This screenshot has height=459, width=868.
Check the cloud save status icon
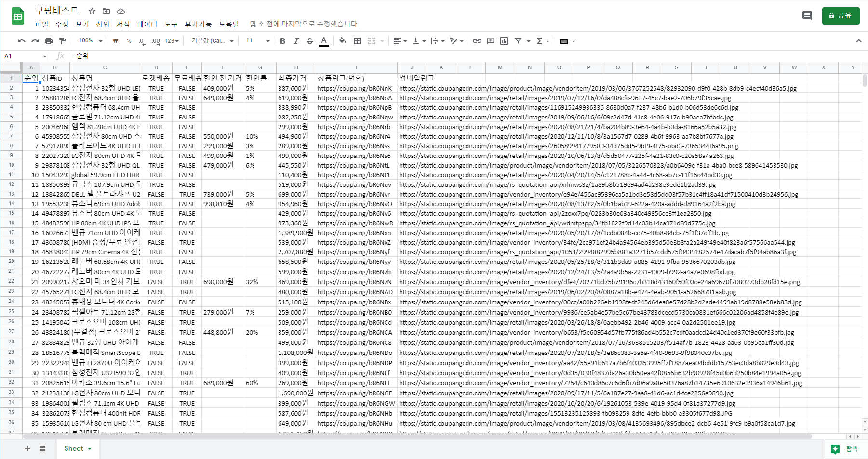tap(121, 11)
